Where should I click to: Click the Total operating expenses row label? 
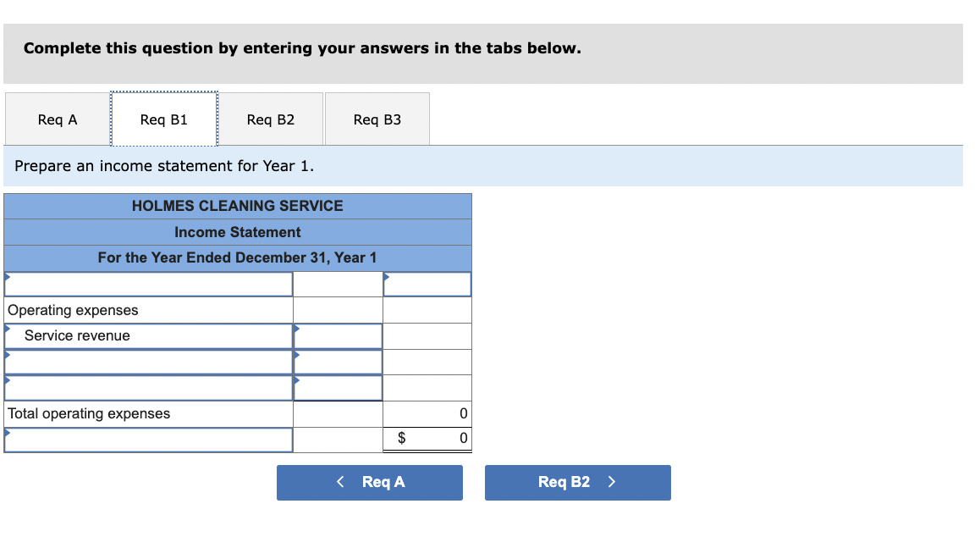[x=87, y=412]
